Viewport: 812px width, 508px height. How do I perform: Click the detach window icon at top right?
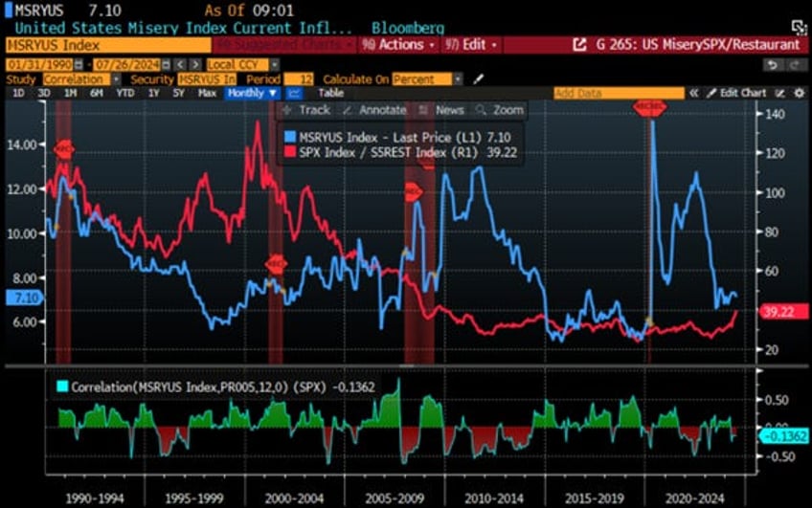point(797,26)
